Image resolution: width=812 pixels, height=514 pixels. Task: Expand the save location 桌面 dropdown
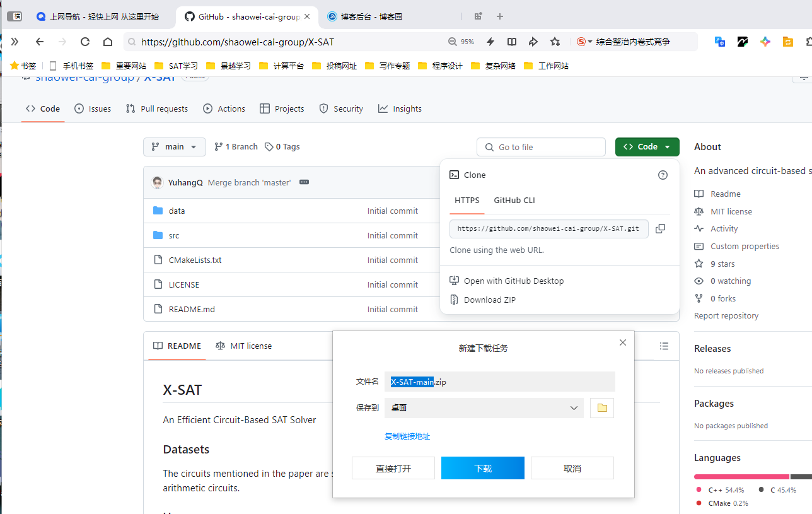point(484,408)
